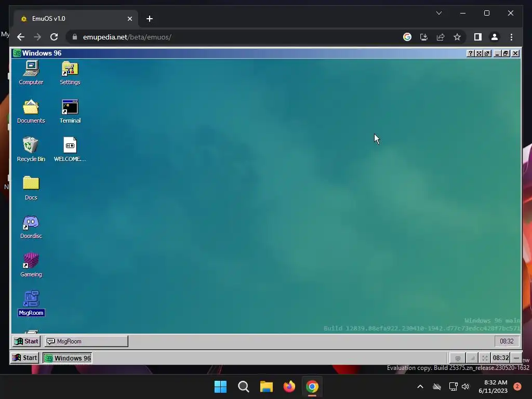Click the site padlock icon

75,37
